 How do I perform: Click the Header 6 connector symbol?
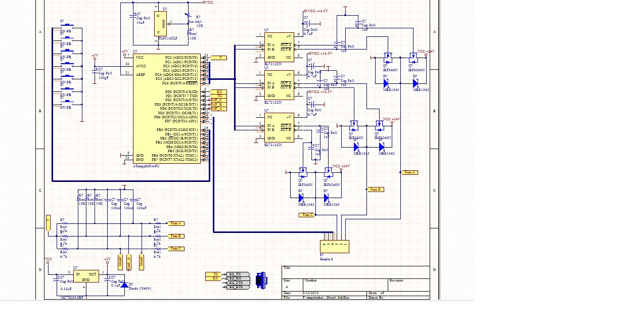(x=334, y=246)
